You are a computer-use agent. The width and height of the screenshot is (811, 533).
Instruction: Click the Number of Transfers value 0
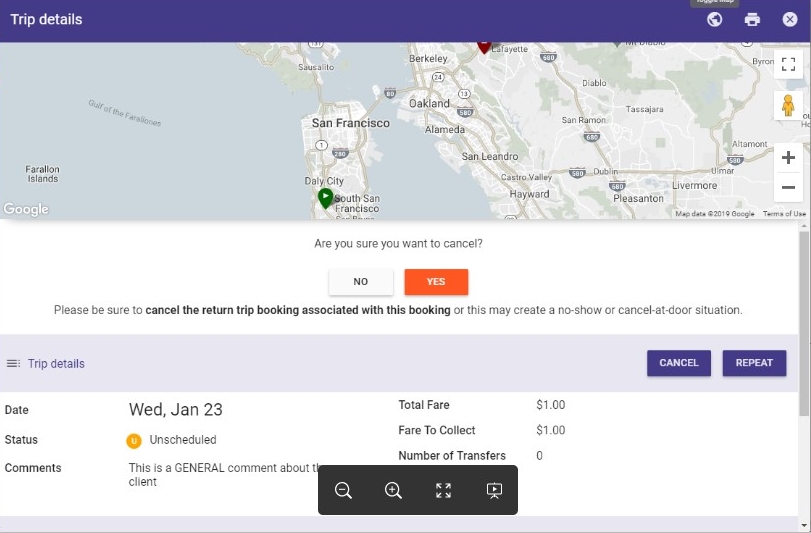click(x=539, y=455)
